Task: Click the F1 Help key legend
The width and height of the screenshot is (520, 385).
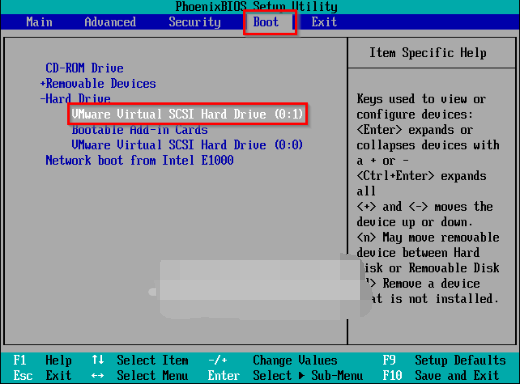Action: pos(42,360)
